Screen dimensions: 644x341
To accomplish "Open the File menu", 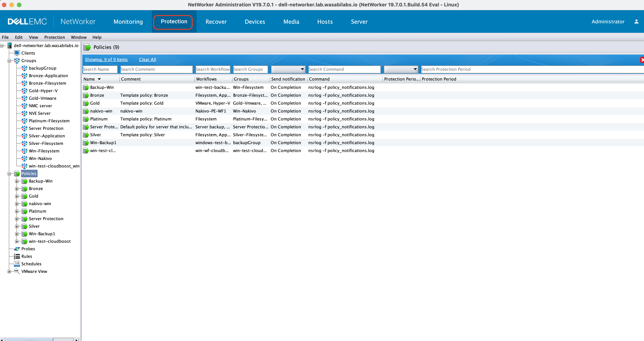I will 5,37.
